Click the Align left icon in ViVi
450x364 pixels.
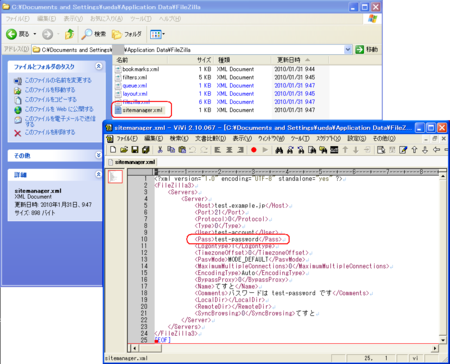(218, 150)
